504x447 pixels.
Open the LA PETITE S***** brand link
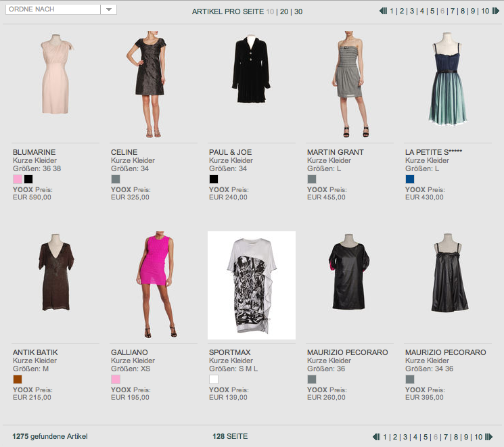pos(434,152)
